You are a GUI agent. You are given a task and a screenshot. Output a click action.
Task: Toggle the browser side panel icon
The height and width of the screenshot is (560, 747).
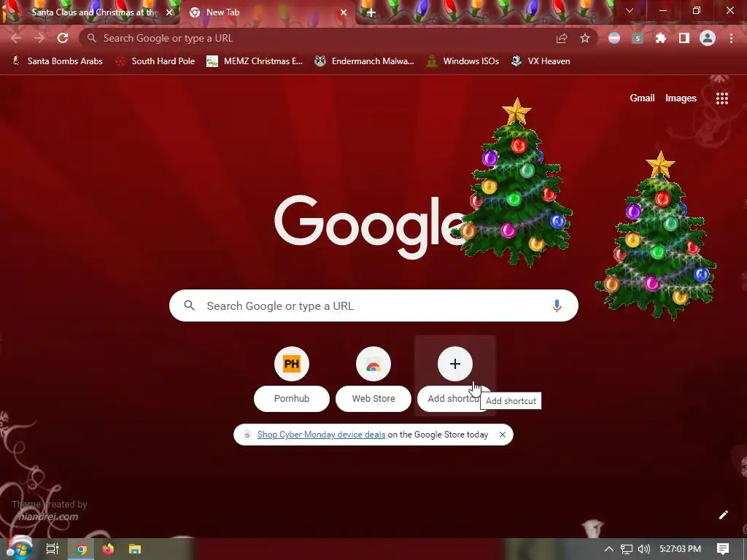[684, 38]
